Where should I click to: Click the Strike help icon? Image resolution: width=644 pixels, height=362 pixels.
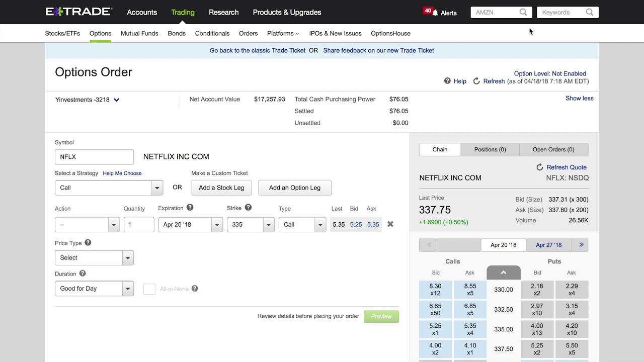[x=248, y=208]
